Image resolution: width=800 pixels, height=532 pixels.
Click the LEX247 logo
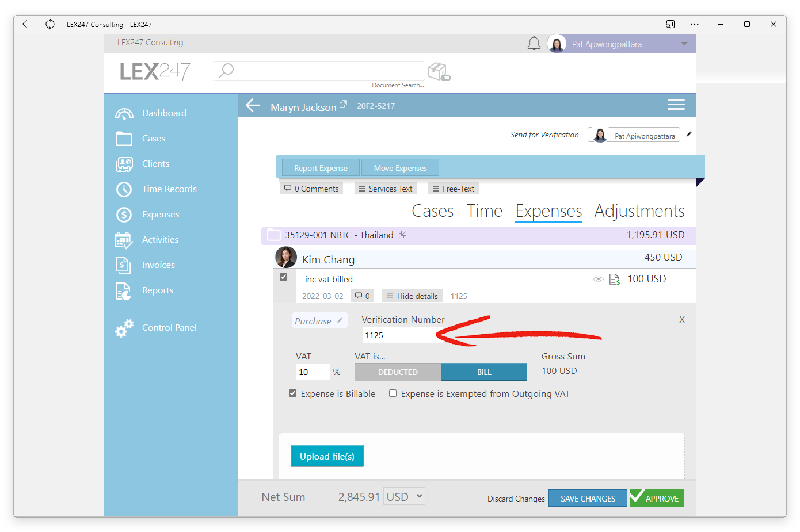coord(155,72)
